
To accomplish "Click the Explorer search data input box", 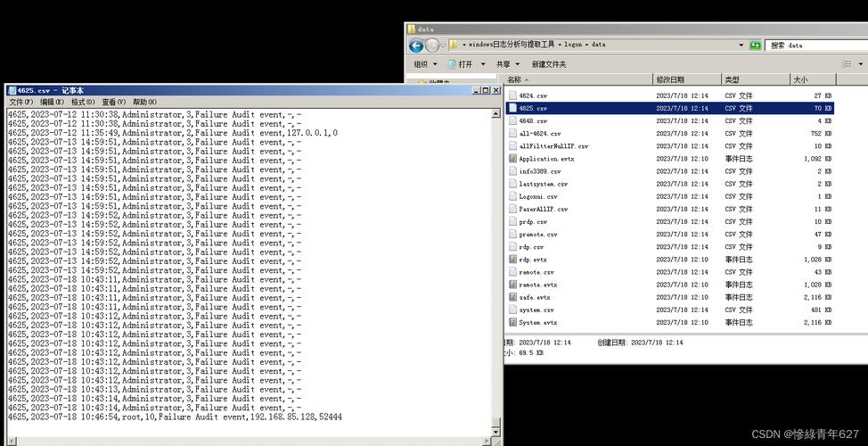I will (x=813, y=45).
